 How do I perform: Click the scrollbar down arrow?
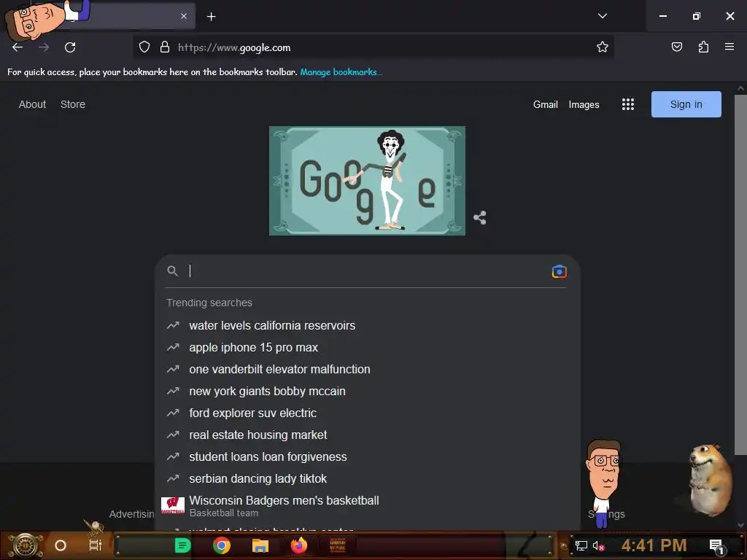click(x=740, y=525)
